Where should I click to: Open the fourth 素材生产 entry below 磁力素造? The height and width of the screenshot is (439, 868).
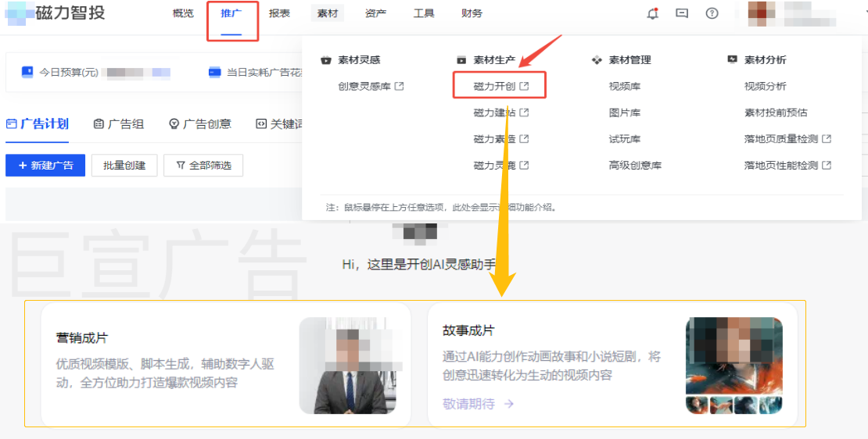click(495, 166)
